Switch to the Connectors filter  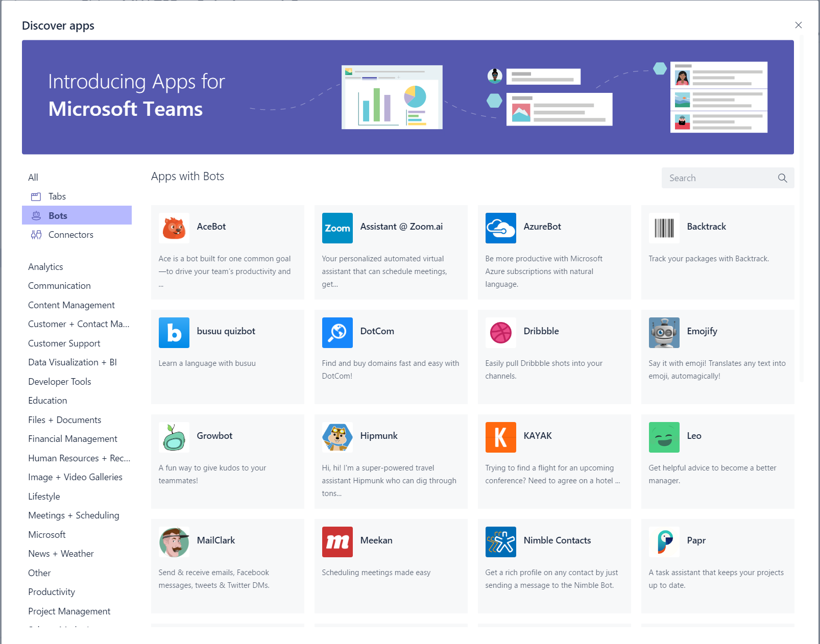pyautogui.click(x=70, y=234)
